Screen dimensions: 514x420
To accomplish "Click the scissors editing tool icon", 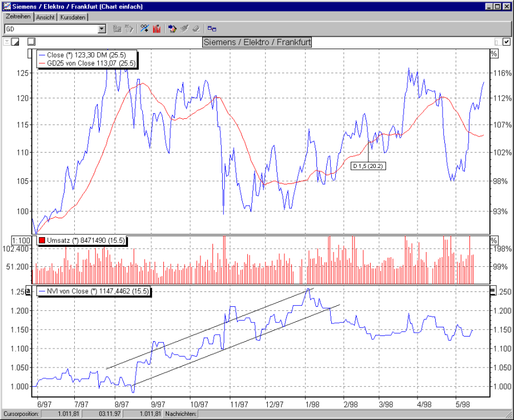I will pos(144,28).
